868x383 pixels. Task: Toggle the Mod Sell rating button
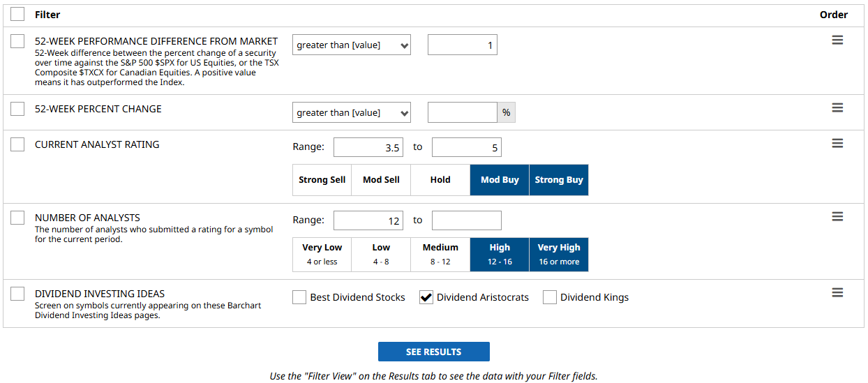pyautogui.click(x=381, y=180)
